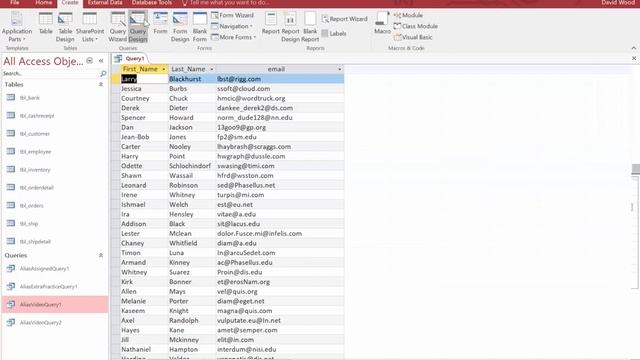Start the Report Wizard
640x360 pixels.
345,19
